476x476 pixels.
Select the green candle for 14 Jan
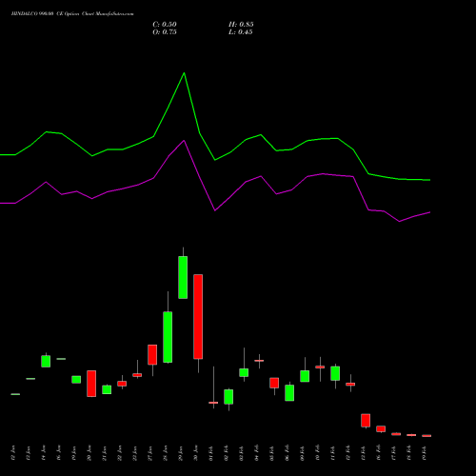coord(46,362)
